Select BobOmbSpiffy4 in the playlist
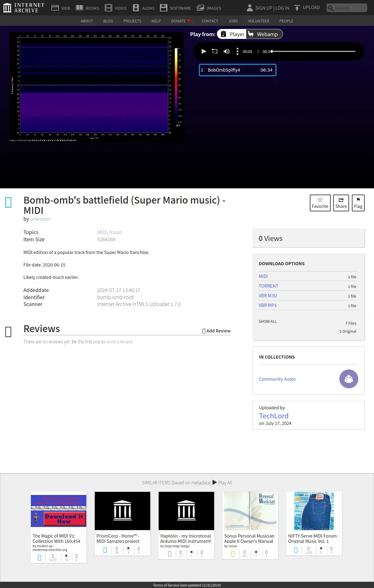Image resolution: width=374 pixels, height=588 pixels. point(237,70)
